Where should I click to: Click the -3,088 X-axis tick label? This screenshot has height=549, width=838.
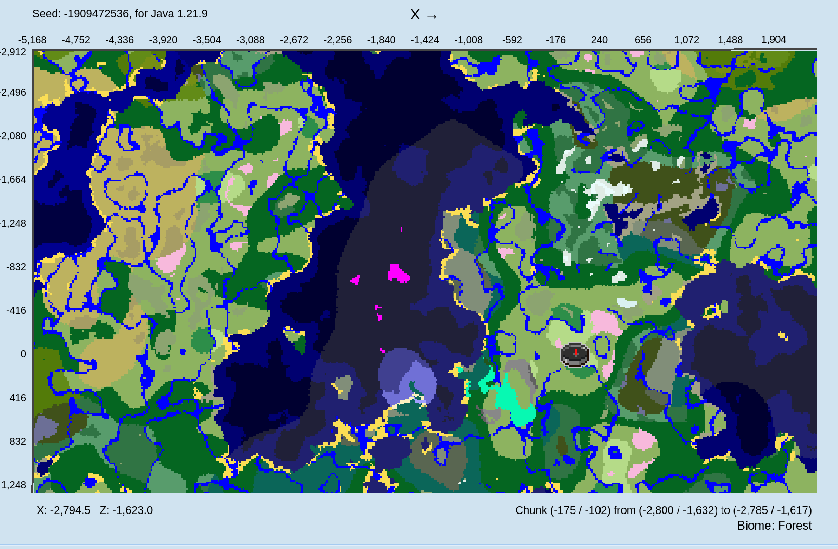[251, 40]
